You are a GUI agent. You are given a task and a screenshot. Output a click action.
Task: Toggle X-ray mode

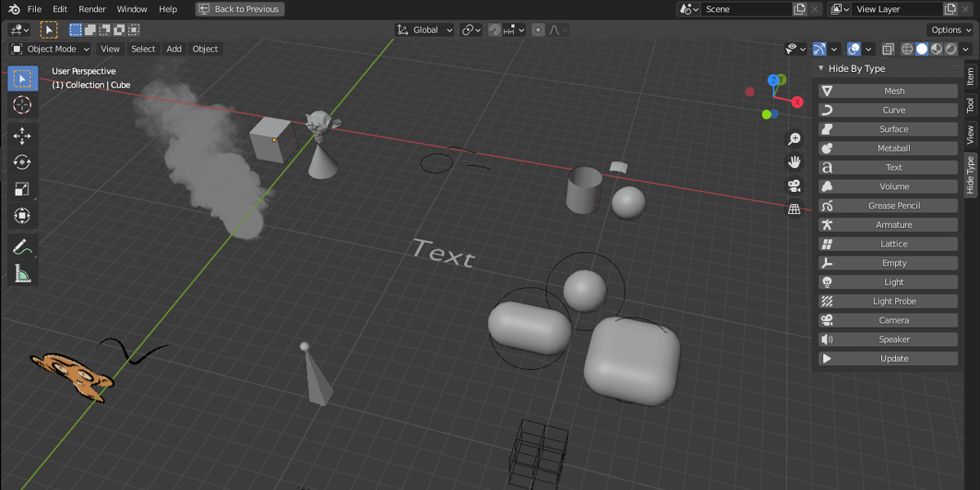[889, 49]
